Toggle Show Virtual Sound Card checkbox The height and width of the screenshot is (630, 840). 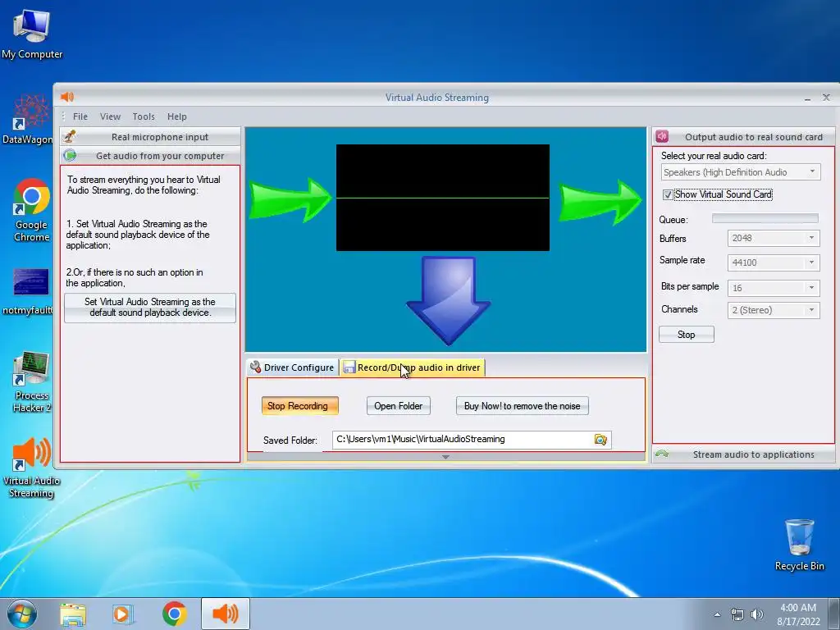[668, 195]
